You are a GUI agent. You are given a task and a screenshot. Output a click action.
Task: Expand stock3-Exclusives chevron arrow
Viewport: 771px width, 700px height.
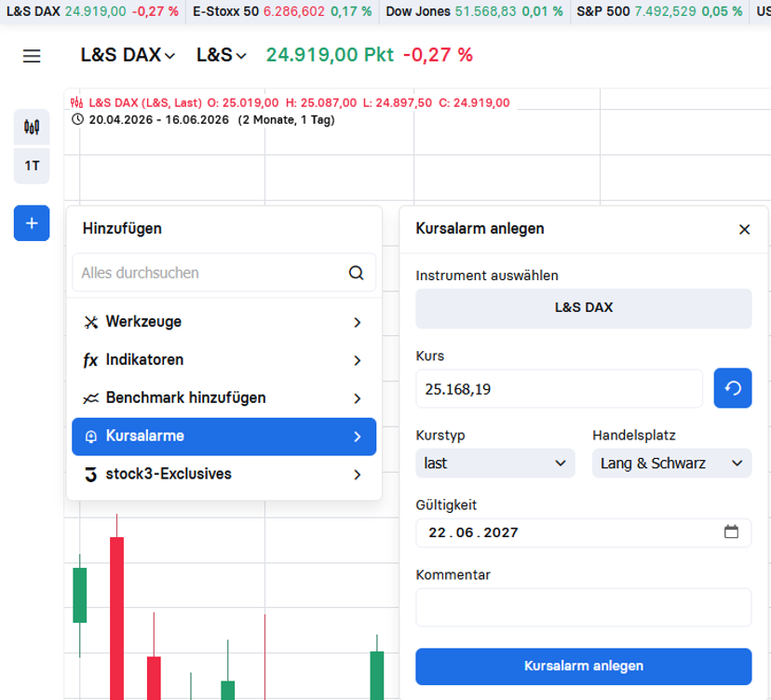pyautogui.click(x=358, y=475)
